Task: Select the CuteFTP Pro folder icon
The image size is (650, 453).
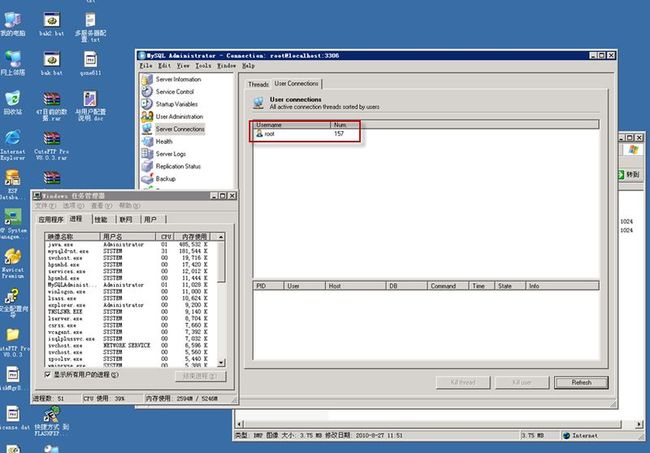Action: pos(13,342)
